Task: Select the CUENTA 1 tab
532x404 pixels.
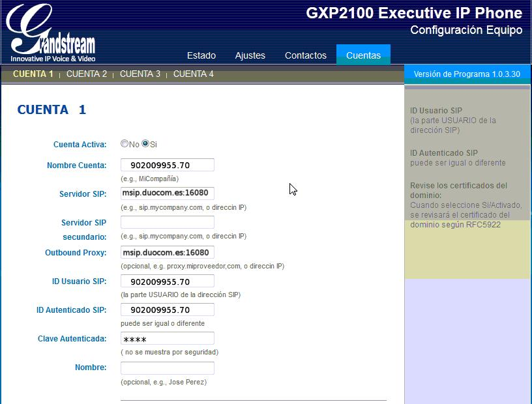Action: [x=33, y=74]
